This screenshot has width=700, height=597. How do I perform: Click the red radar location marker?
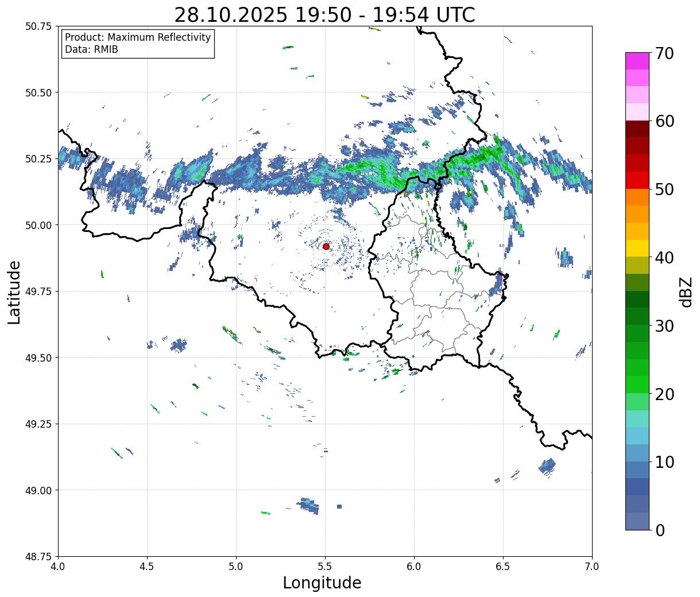coord(326,246)
